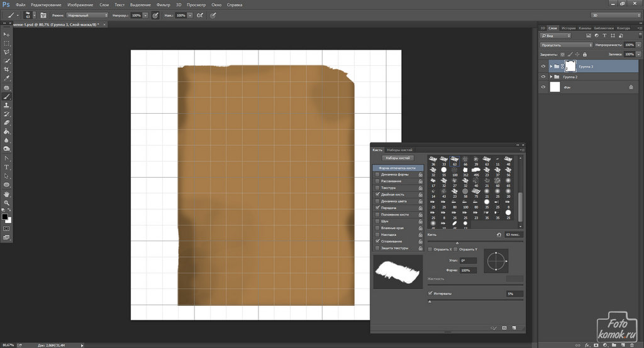Viewport: 644px width, 348px height.
Task: Select the Clone Stamp tool
Action: tap(6, 105)
